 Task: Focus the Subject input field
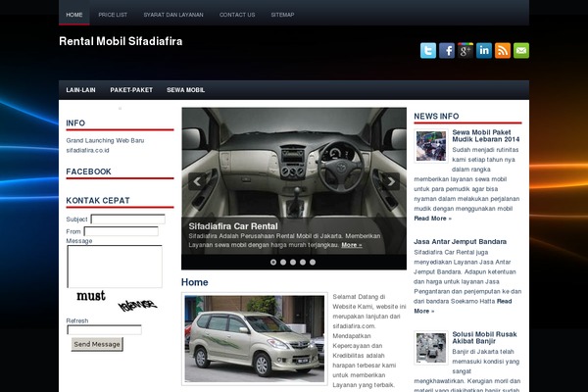(x=127, y=220)
